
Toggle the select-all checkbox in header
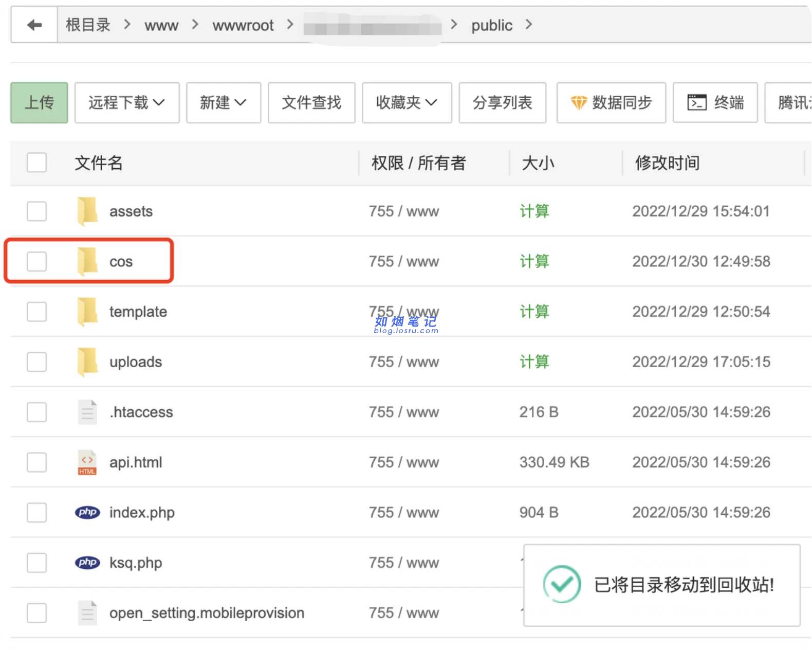click(37, 162)
